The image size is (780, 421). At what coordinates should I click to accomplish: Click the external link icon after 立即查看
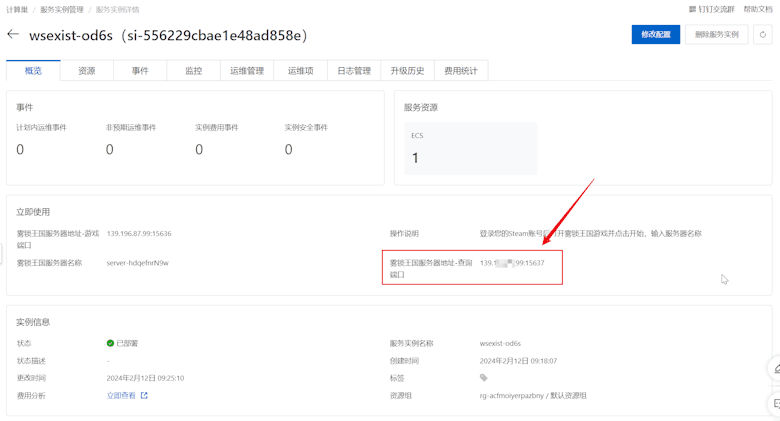click(144, 396)
